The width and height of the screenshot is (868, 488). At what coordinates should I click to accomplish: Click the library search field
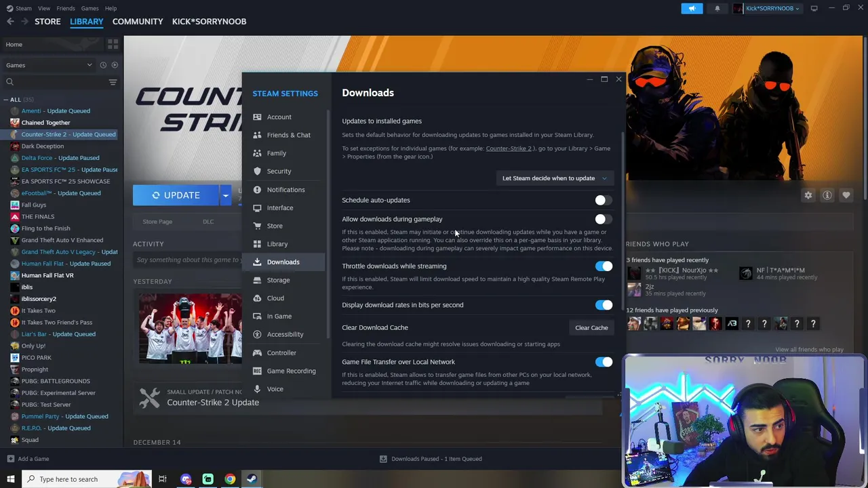tap(56, 82)
